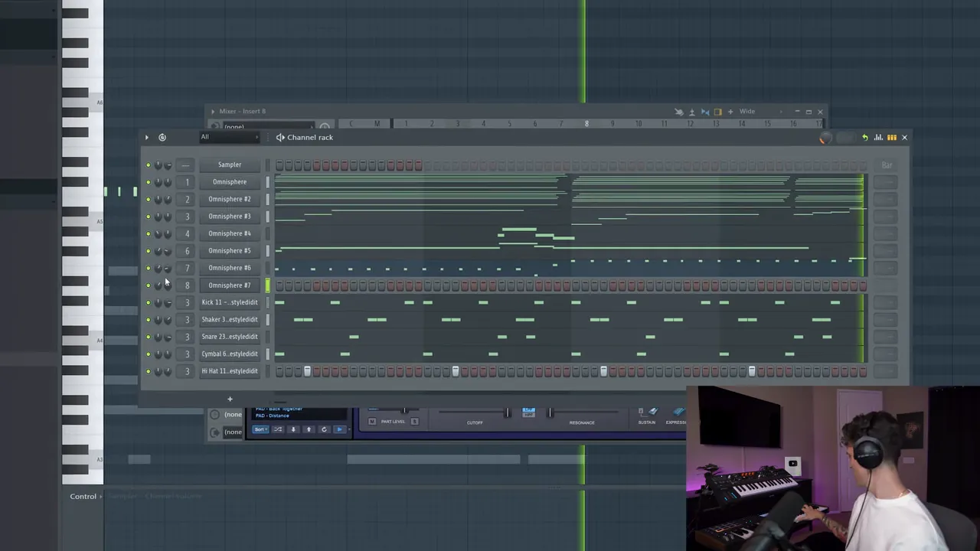980x551 pixels.
Task: Click the channel rack play arrow icon
Action: [x=147, y=138]
